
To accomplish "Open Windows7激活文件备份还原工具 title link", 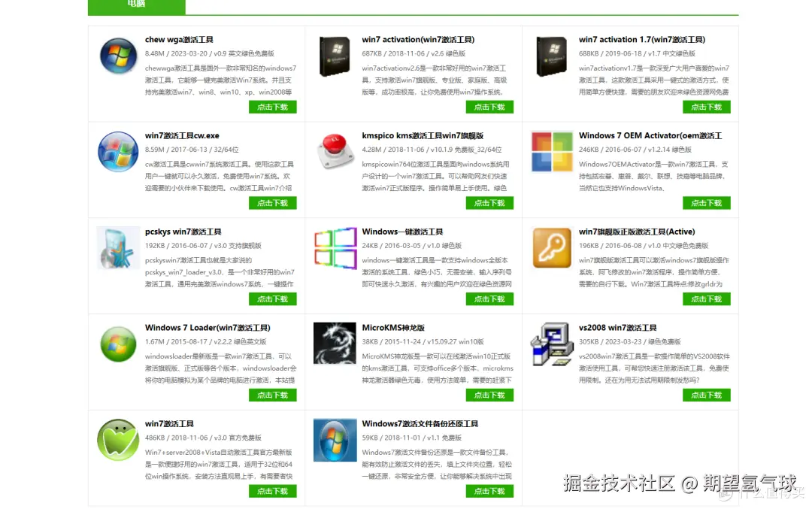I will click(420, 424).
